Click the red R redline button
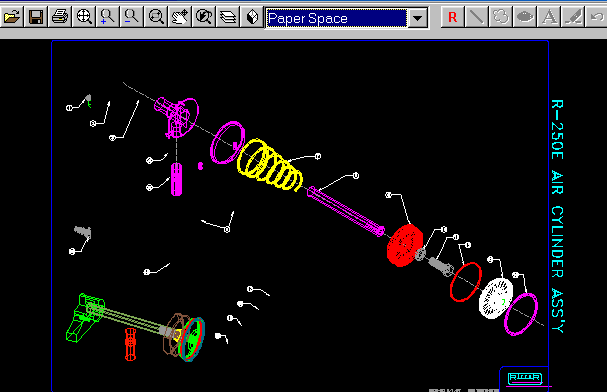This screenshot has height=392, width=607. click(x=453, y=17)
